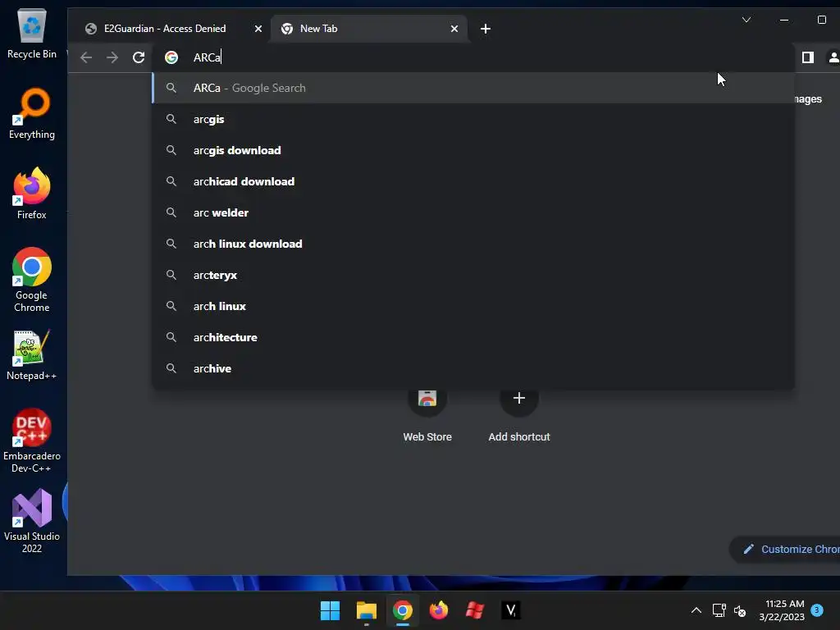840x630 pixels.
Task: Choose the 'arch linux download' suggestion
Action: pyautogui.click(x=473, y=244)
